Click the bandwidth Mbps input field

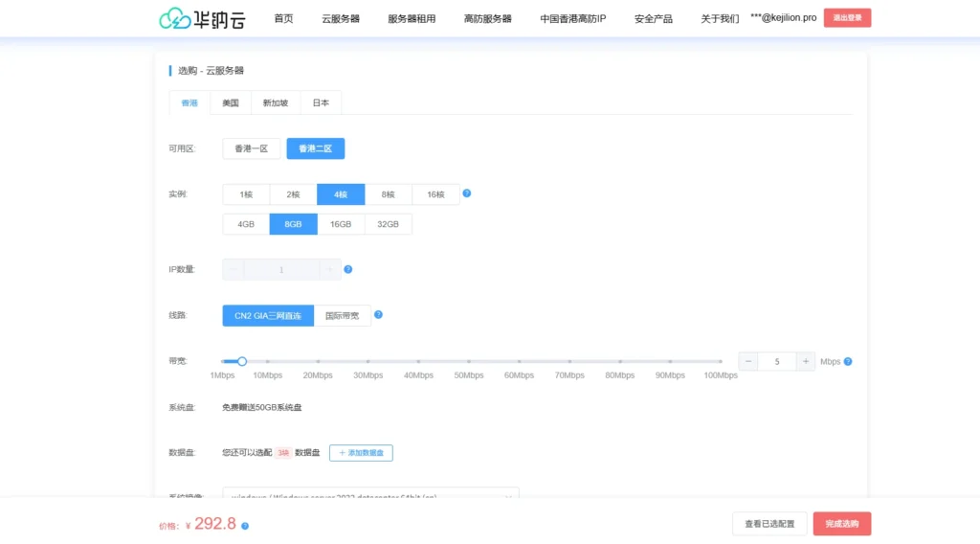point(777,361)
